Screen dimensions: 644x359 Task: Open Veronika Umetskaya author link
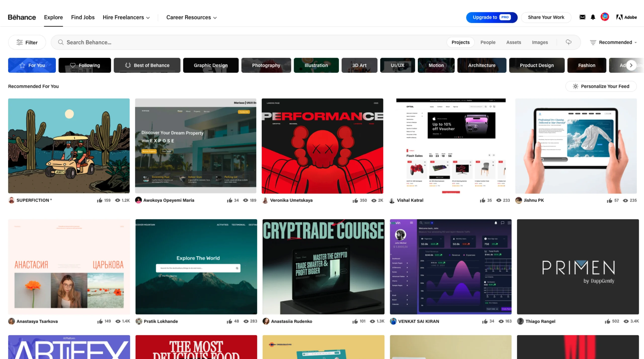click(291, 200)
